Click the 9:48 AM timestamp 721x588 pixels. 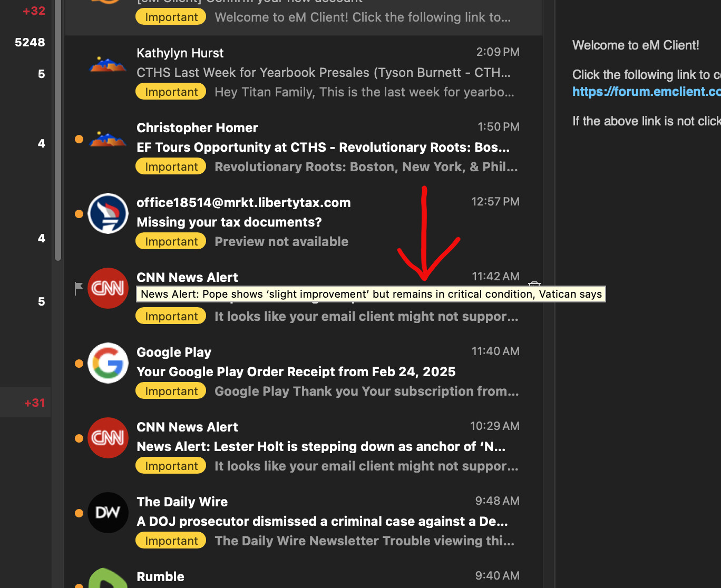pos(498,501)
